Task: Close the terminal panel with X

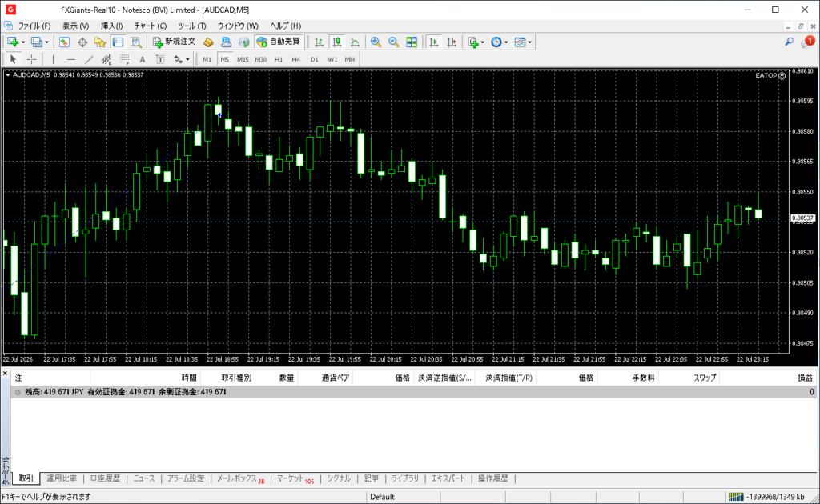Action: coord(5,374)
